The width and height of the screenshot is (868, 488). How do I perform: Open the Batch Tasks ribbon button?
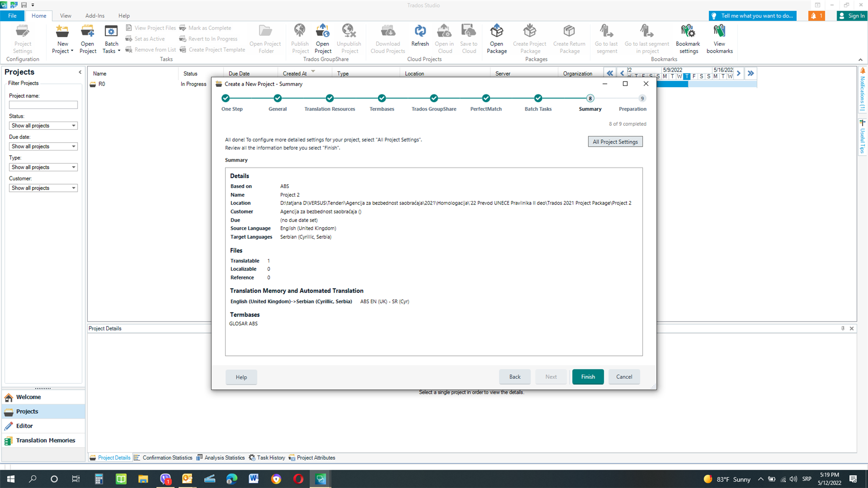(x=111, y=39)
